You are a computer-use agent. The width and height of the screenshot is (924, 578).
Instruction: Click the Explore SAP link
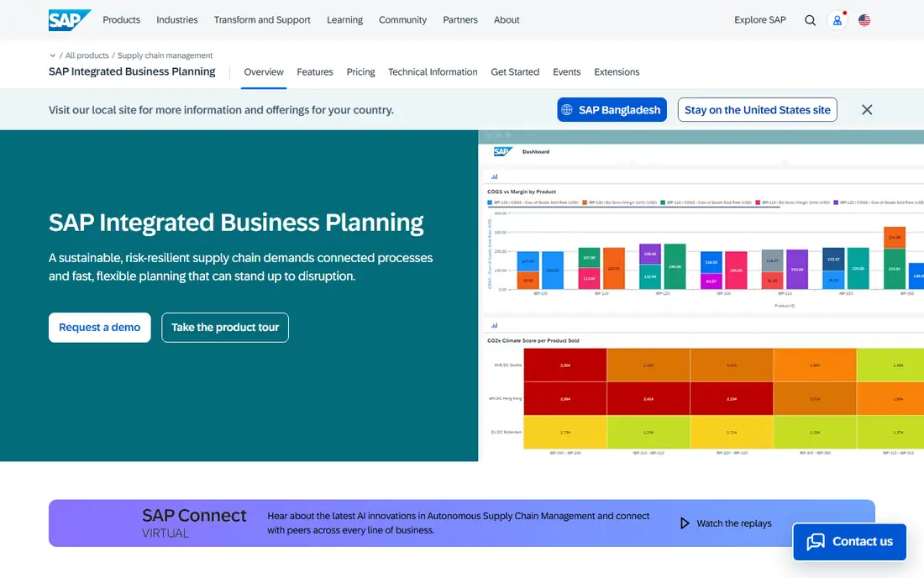[x=759, y=20]
